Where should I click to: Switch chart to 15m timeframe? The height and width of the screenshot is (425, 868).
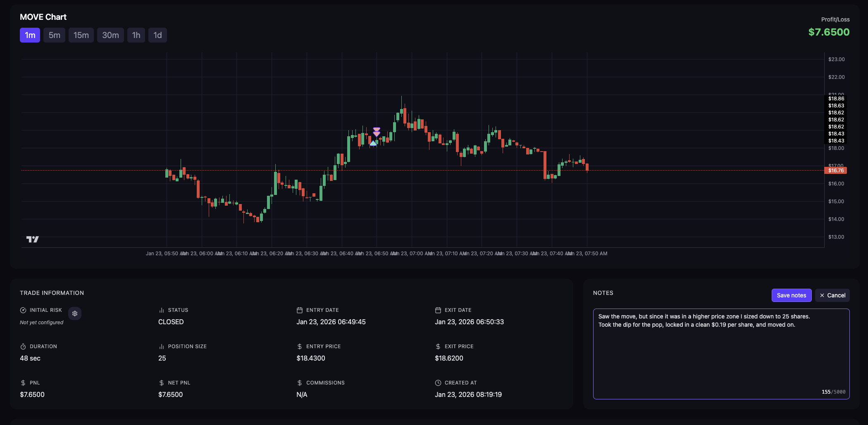click(81, 35)
